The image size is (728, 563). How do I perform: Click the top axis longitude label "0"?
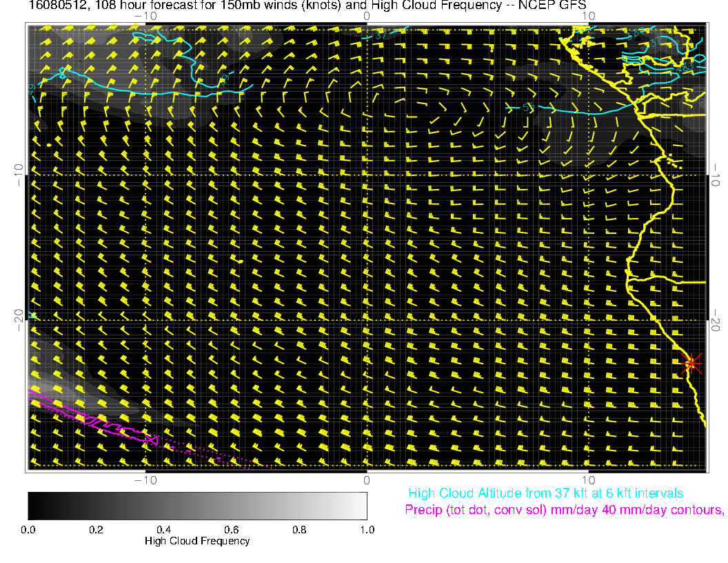click(x=367, y=16)
